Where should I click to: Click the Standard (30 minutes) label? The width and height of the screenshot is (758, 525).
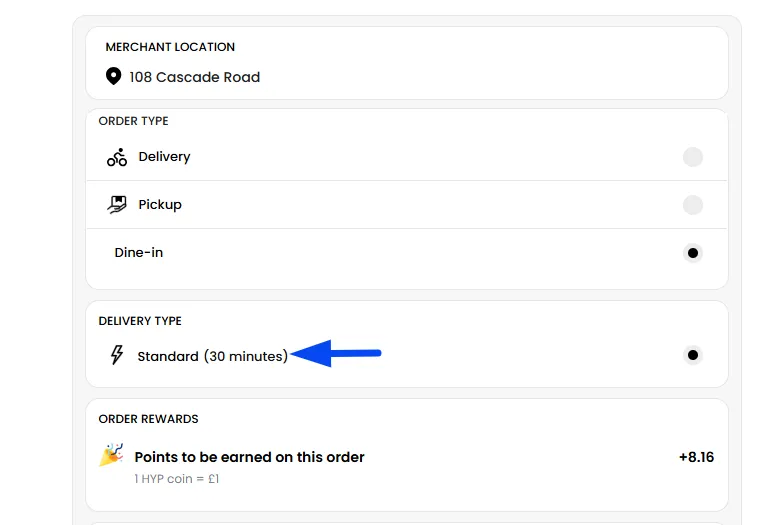coord(212,356)
